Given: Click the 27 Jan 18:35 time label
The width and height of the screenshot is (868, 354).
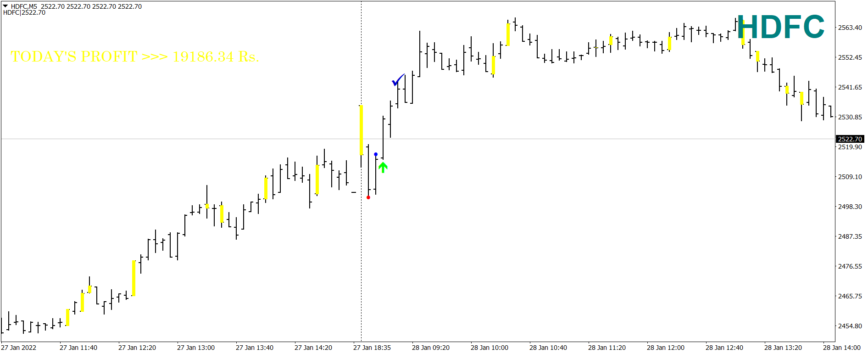Looking at the screenshot, I should click(x=372, y=348).
